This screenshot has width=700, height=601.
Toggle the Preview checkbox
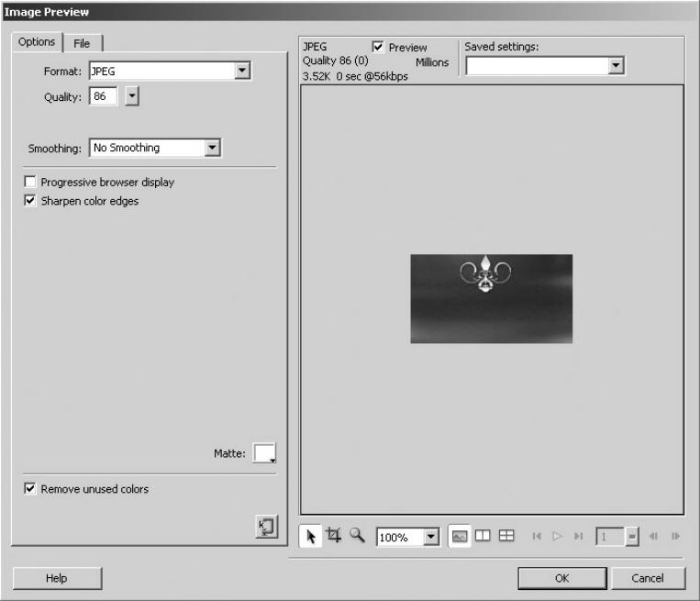click(378, 47)
